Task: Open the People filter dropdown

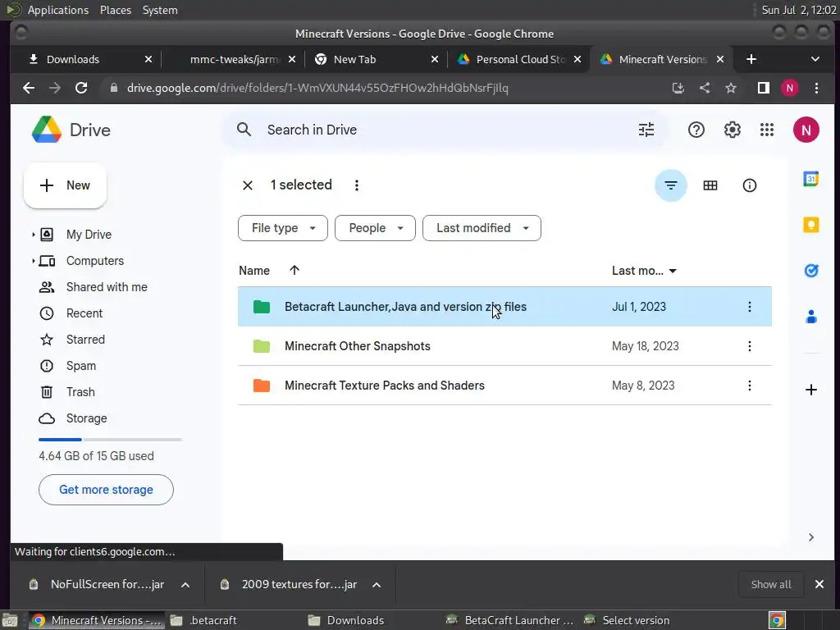Action: pyautogui.click(x=375, y=228)
